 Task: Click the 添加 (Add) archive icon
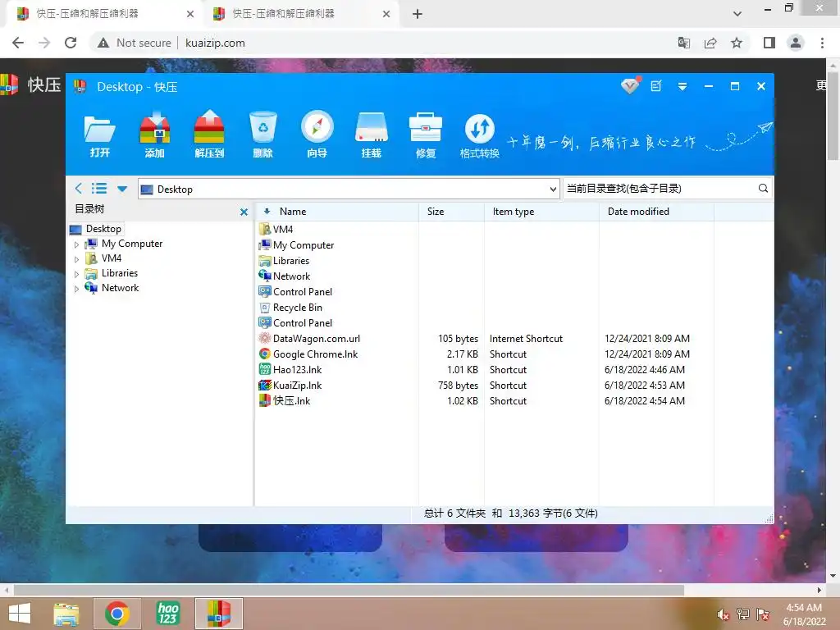pos(154,135)
